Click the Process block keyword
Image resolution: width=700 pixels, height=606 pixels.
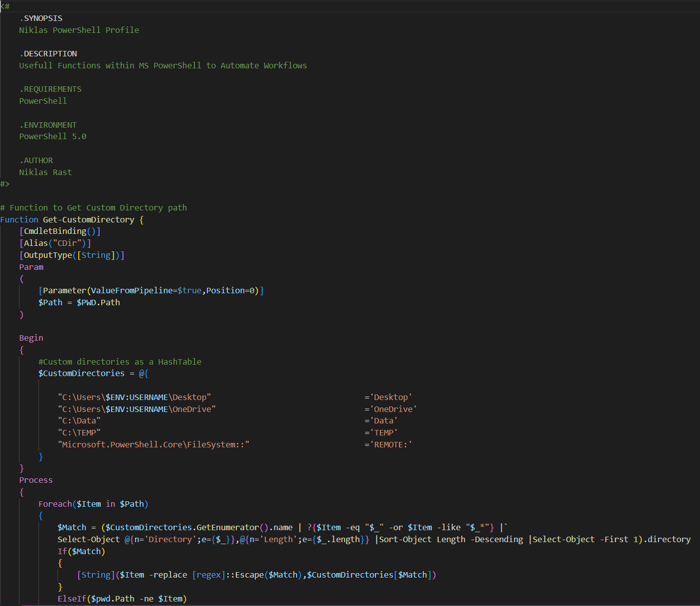tap(36, 480)
